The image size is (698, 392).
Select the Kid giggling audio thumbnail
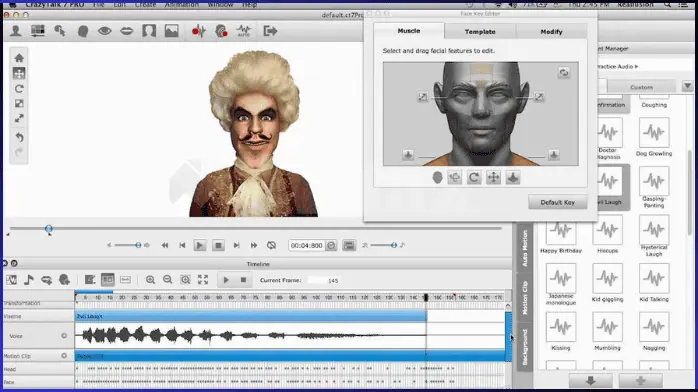pos(608,278)
